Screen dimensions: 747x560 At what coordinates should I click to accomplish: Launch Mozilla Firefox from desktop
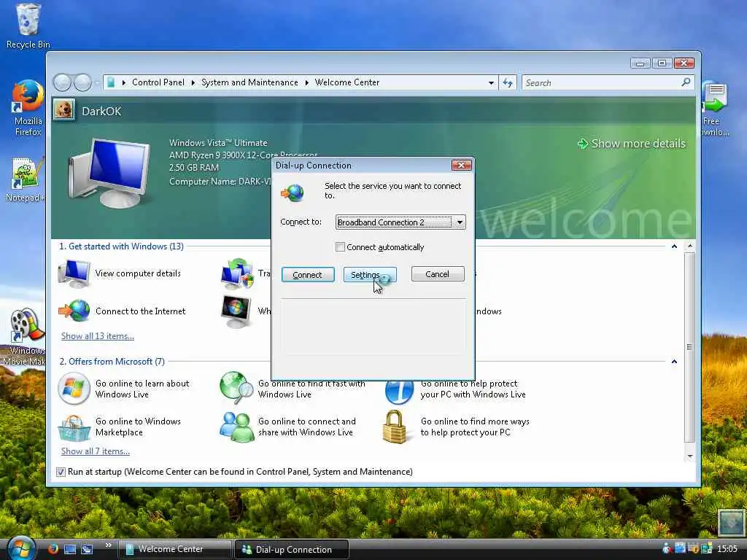pos(28,108)
